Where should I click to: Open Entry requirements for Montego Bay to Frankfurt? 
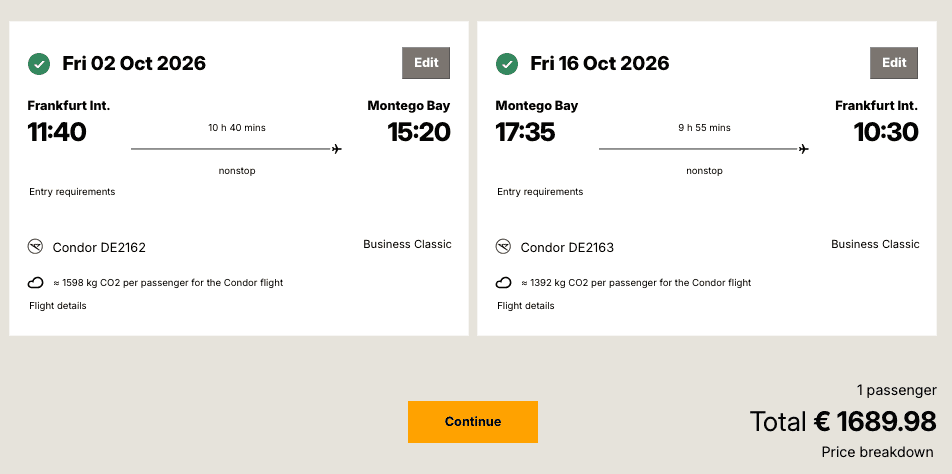tap(540, 192)
